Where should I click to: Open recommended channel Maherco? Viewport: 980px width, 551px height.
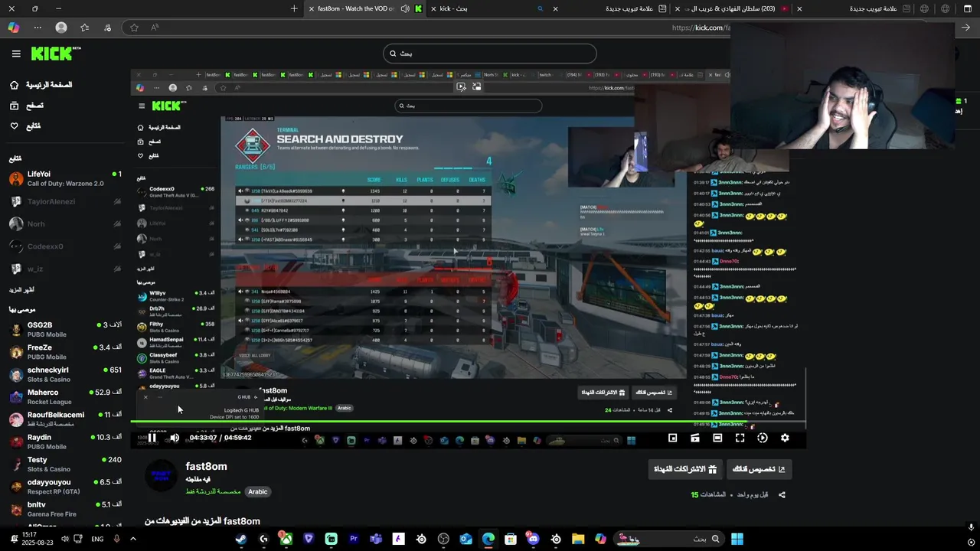click(65, 397)
